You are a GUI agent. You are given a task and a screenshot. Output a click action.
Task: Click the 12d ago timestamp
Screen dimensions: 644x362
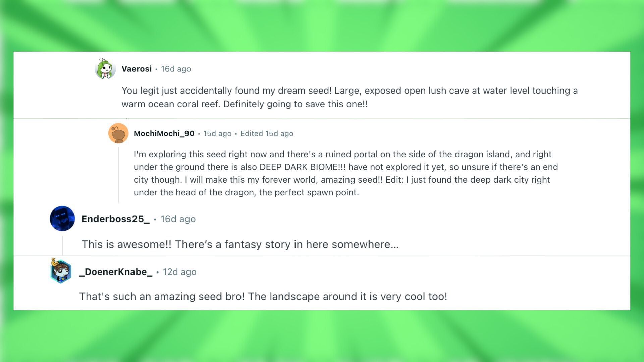(x=179, y=272)
